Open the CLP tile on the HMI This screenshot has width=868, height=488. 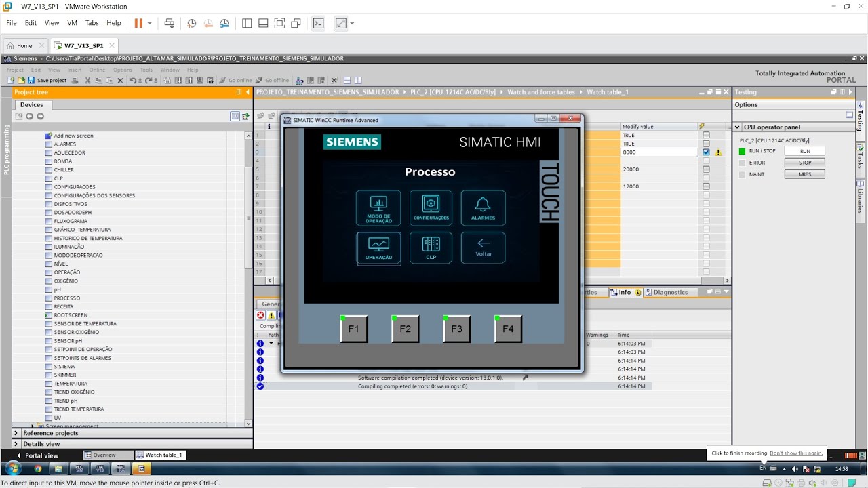(x=431, y=248)
